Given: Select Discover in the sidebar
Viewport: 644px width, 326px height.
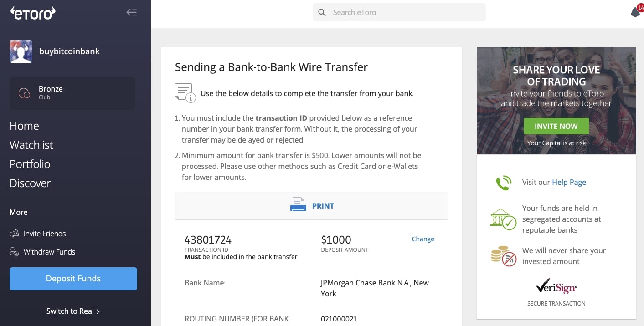Looking at the screenshot, I should tap(30, 183).
